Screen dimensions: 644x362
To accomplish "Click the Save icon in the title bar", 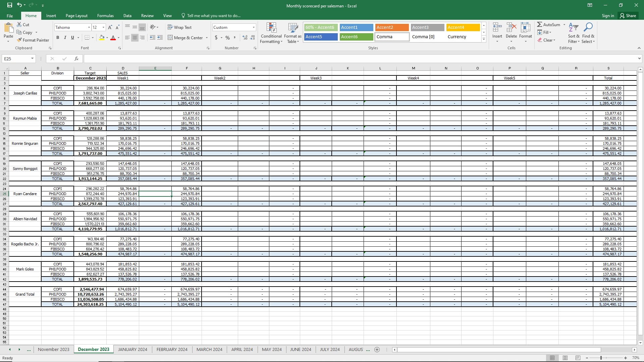I will pyautogui.click(x=9, y=5).
